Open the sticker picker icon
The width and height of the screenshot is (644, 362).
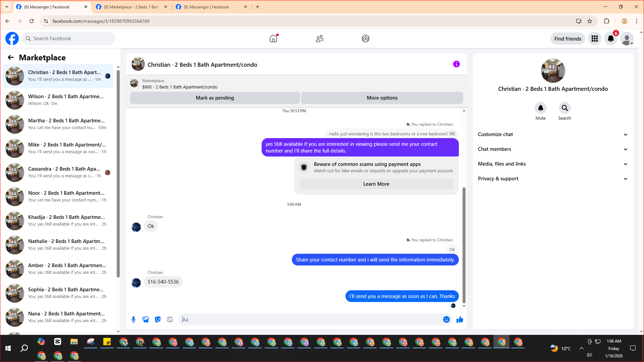(x=158, y=319)
